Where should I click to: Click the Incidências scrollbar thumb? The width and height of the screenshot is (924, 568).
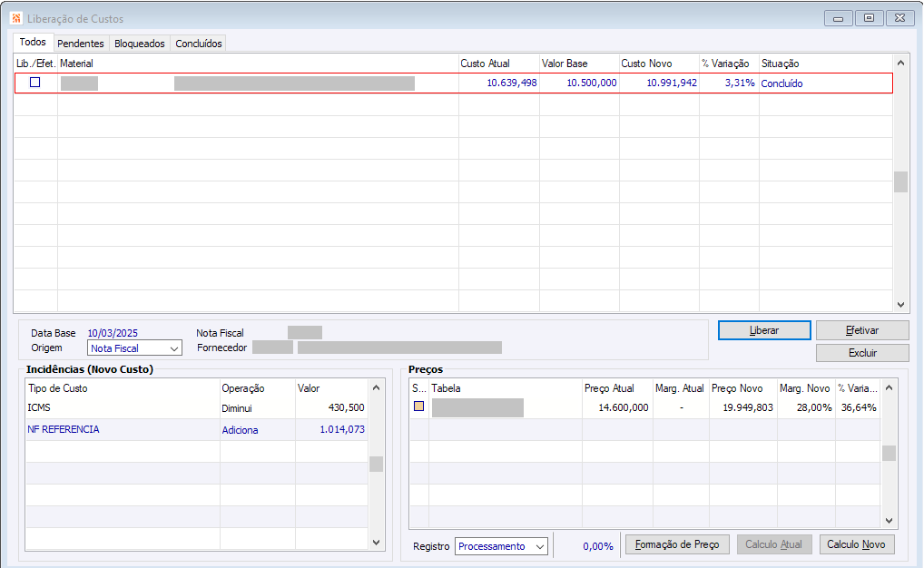pos(376,464)
